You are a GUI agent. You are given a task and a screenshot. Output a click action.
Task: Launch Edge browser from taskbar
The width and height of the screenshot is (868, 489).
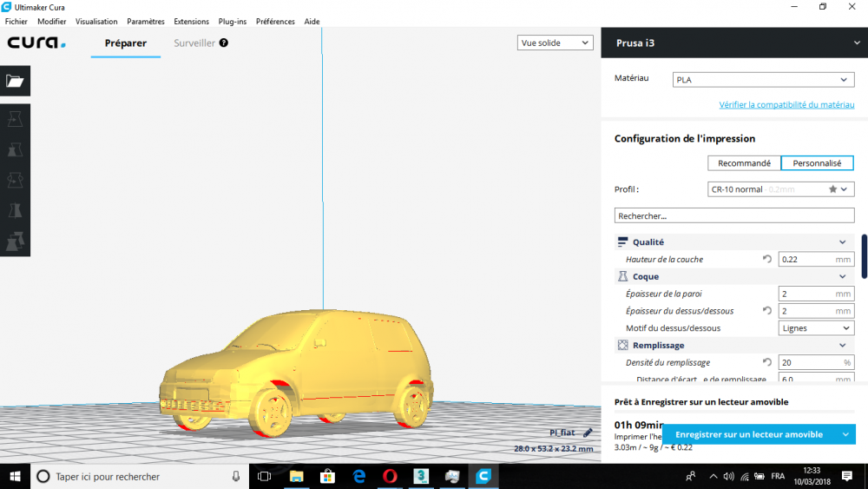pos(359,476)
